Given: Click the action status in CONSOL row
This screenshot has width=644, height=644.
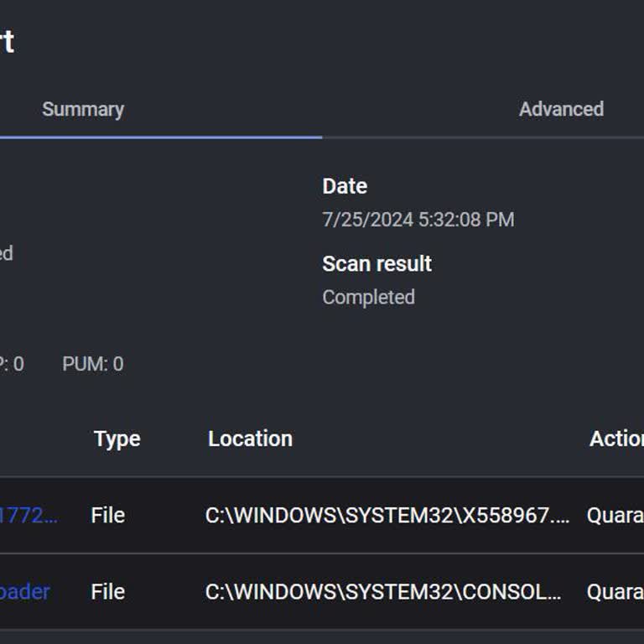Looking at the screenshot, I should click(x=615, y=591).
